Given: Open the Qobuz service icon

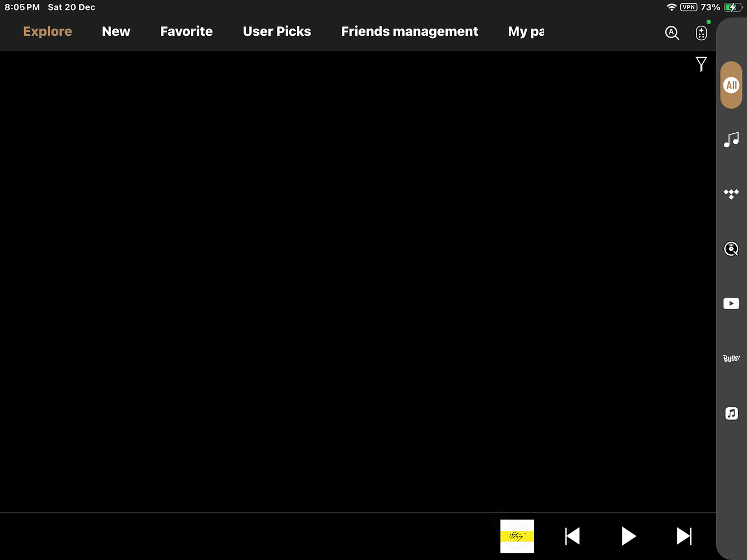Looking at the screenshot, I should coord(731,249).
